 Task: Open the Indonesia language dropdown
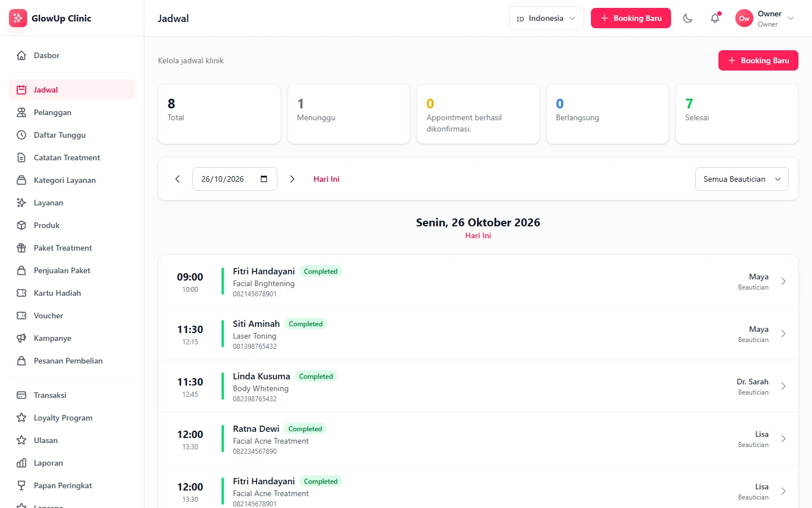(x=546, y=18)
